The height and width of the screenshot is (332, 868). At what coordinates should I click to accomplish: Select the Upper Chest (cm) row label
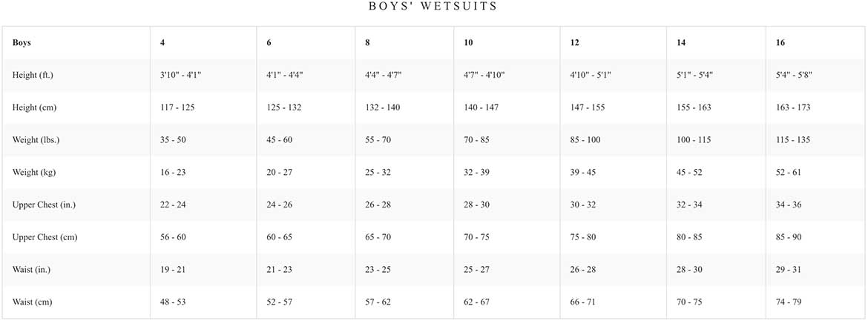[45, 237]
